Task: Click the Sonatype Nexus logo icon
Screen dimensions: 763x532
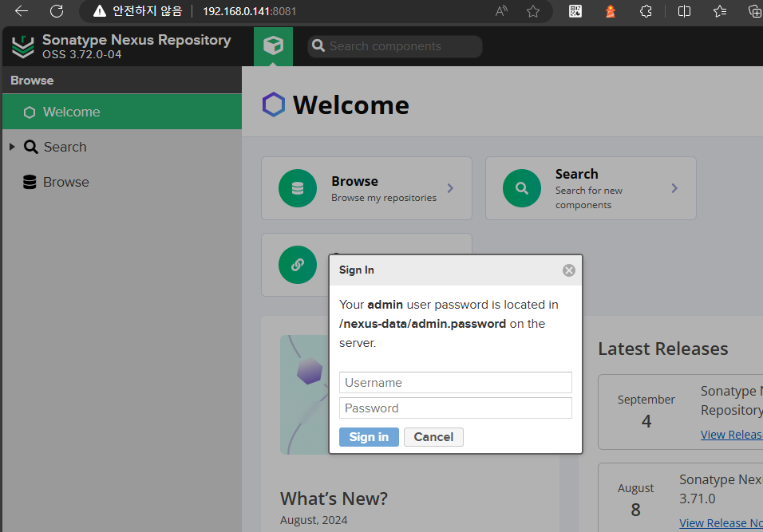Action: pyautogui.click(x=23, y=47)
